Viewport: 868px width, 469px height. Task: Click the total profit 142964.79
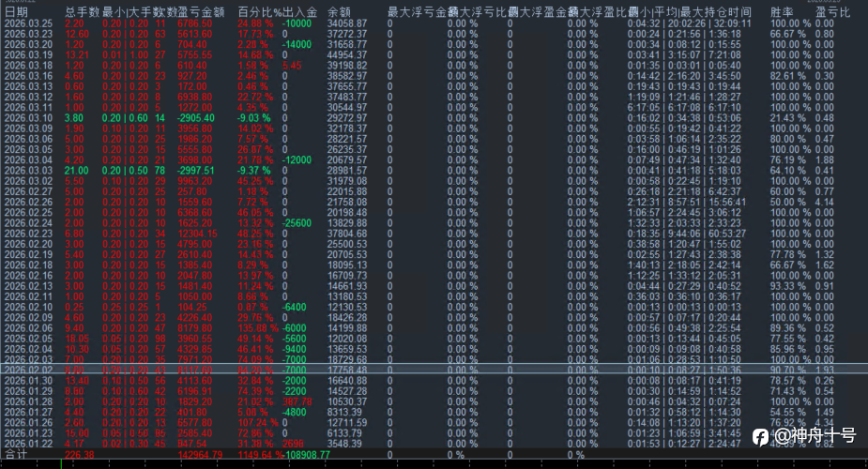coord(200,455)
